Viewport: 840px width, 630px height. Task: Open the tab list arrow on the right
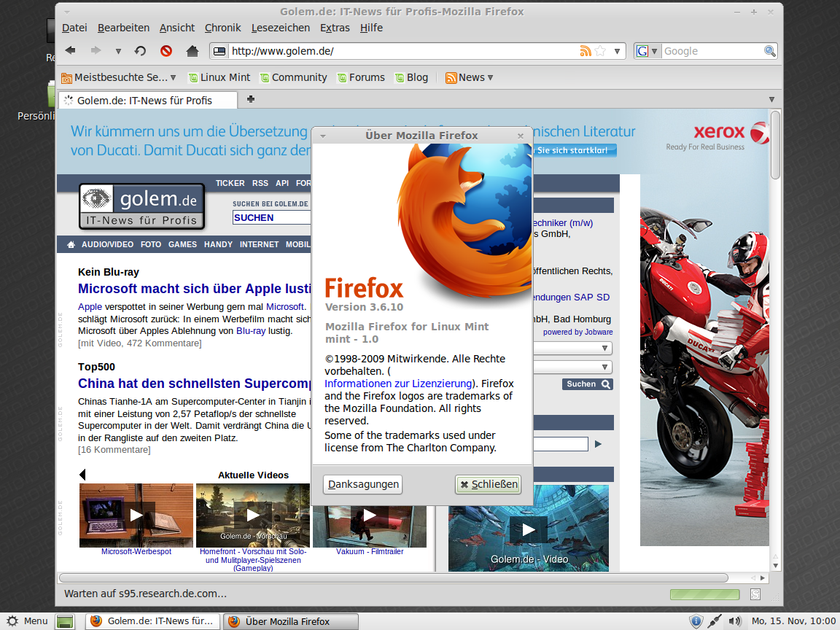pos(771,99)
